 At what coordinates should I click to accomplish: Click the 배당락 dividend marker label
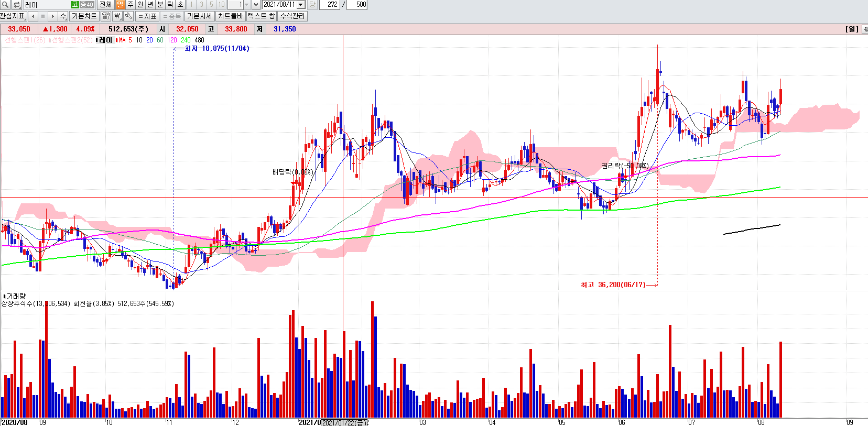[x=292, y=172]
